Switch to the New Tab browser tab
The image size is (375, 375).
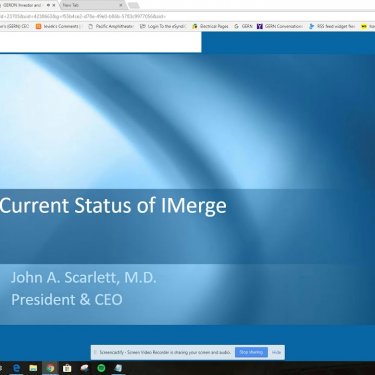point(92,5)
